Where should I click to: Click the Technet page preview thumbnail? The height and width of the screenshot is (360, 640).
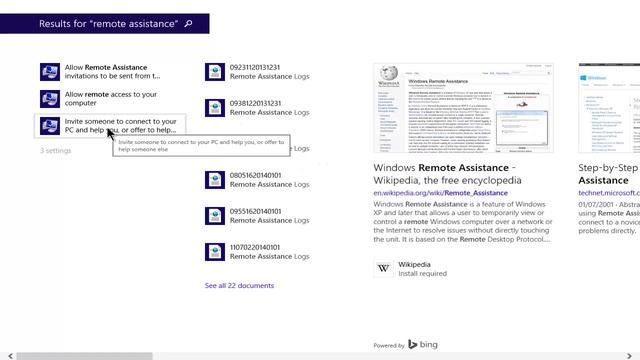(609, 108)
